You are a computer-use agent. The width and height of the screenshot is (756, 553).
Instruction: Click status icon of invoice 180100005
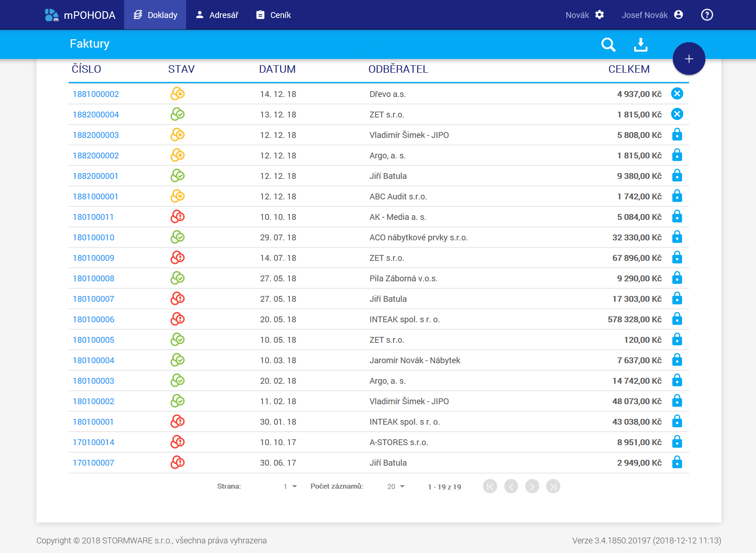click(178, 339)
